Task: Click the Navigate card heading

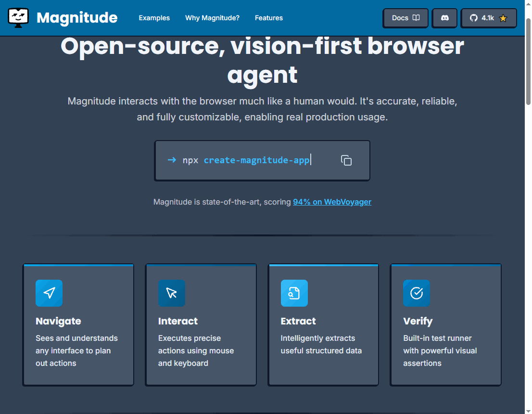Action: pos(58,321)
